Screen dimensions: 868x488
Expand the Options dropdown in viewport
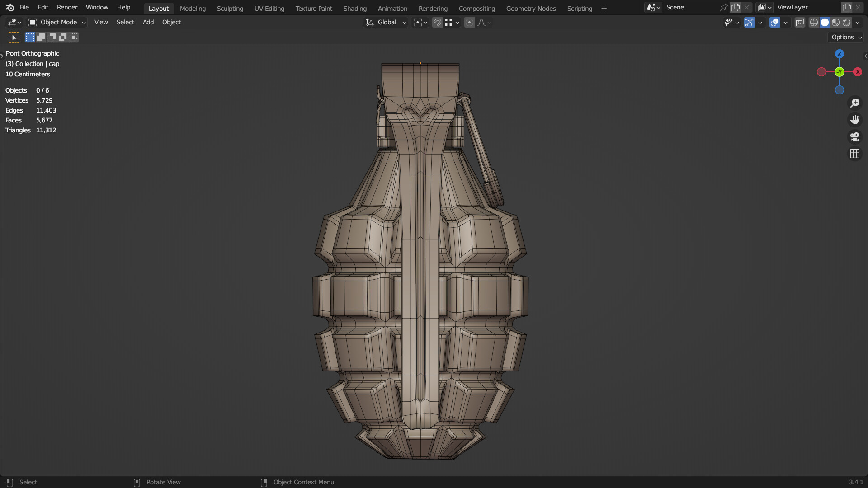pyautogui.click(x=845, y=37)
